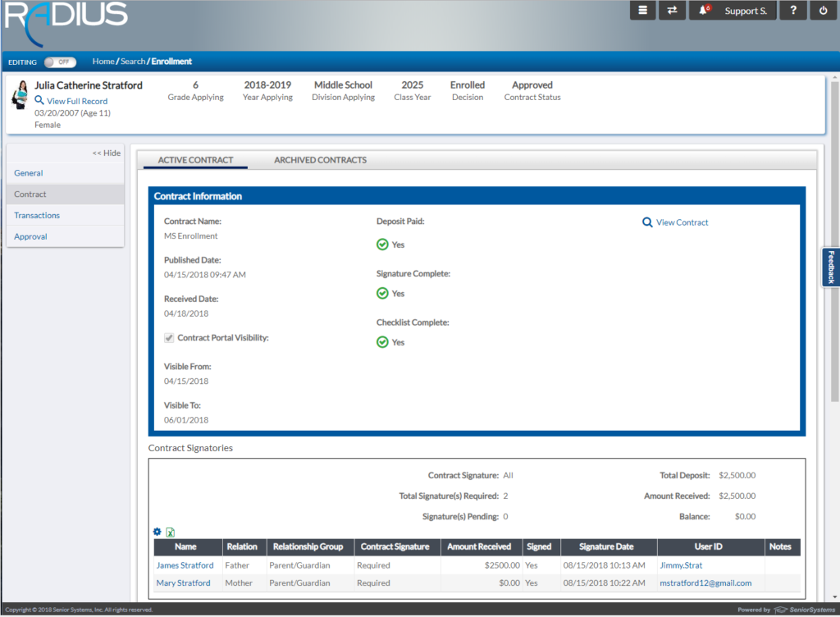Click the page vertical scrollbar thumb

point(834,241)
